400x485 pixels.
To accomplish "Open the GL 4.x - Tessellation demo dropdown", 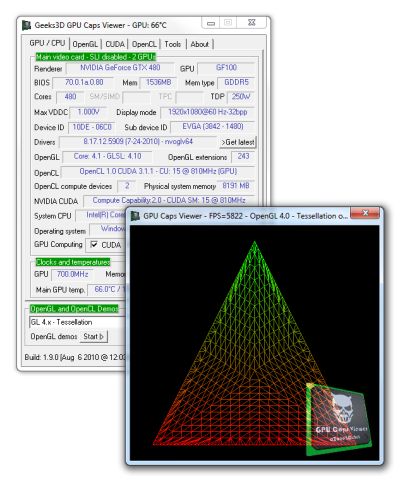I will [77, 322].
